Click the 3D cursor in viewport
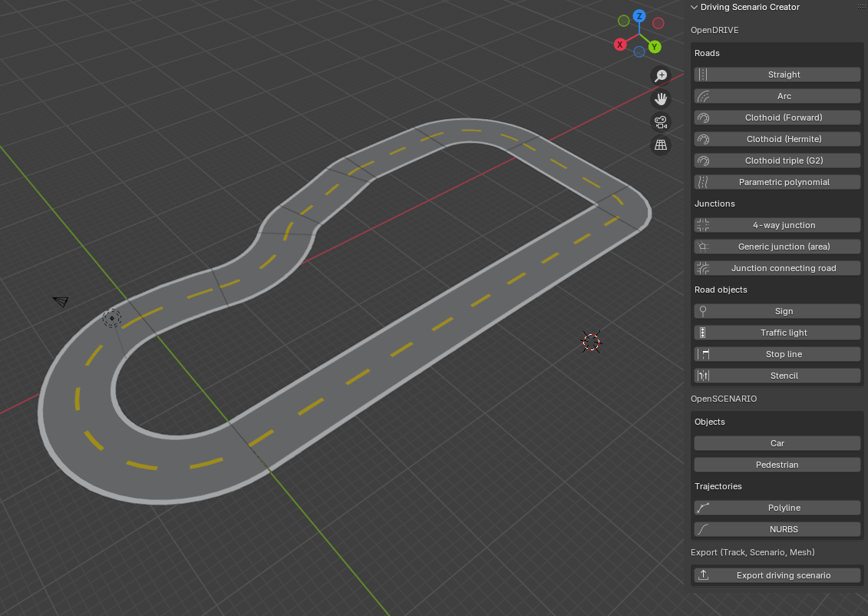This screenshot has height=616, width=868. click(x=591, y=343)
